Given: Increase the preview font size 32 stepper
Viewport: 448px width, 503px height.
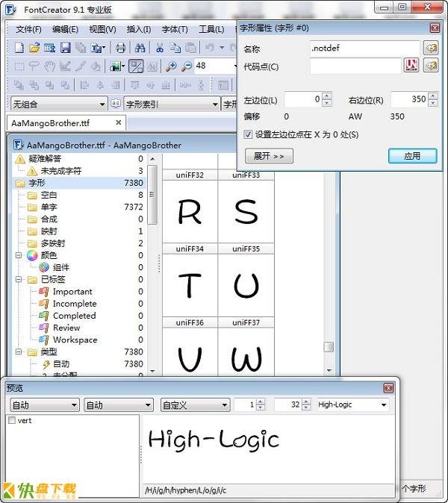Looking at the screenshot, I should click(306, 402).
